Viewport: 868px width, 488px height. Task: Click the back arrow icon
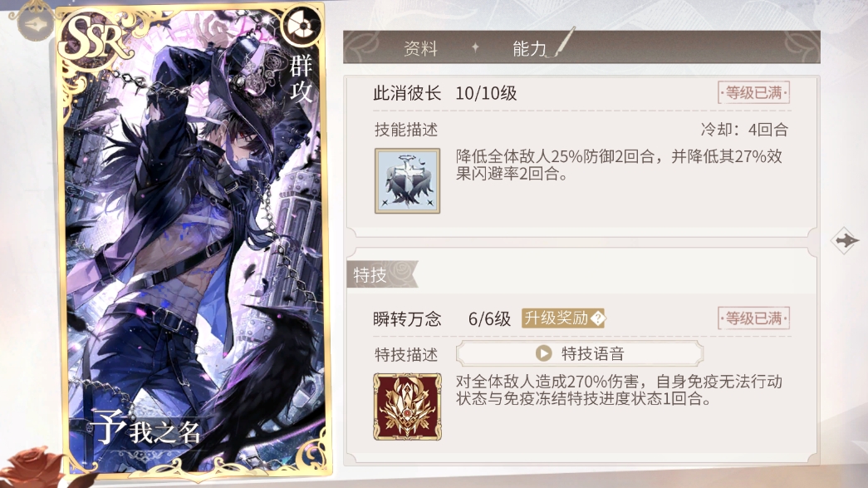[x=36, y=24]
